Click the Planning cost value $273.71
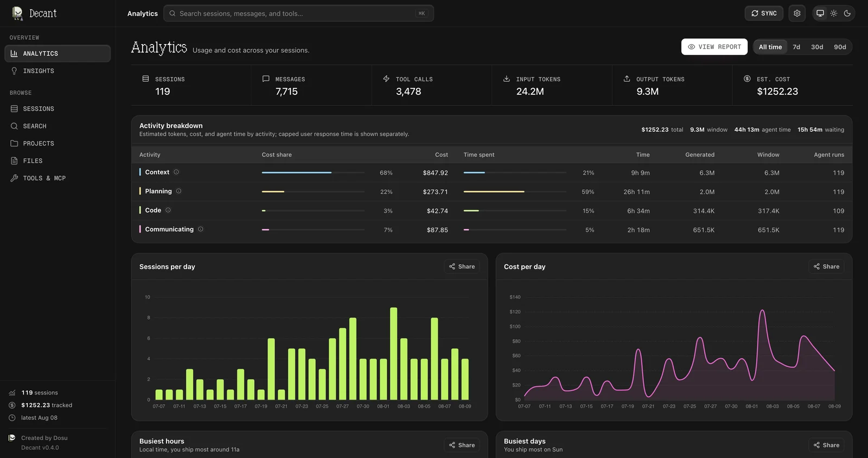This screenshot has height=458, width=868. [x=436, y=192]
